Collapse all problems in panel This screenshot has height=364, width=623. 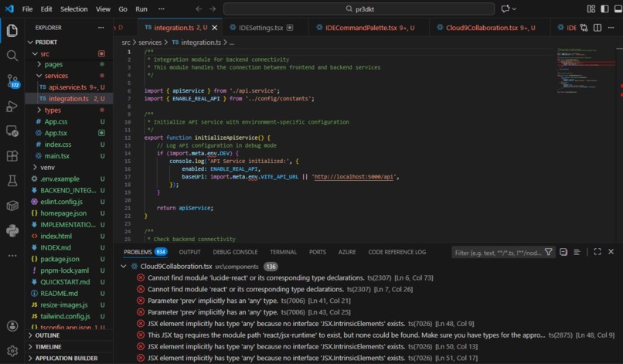563,252
